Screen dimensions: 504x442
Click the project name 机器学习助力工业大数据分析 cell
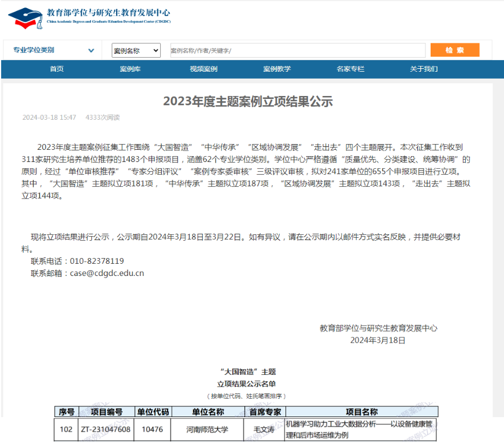(360, 429)
